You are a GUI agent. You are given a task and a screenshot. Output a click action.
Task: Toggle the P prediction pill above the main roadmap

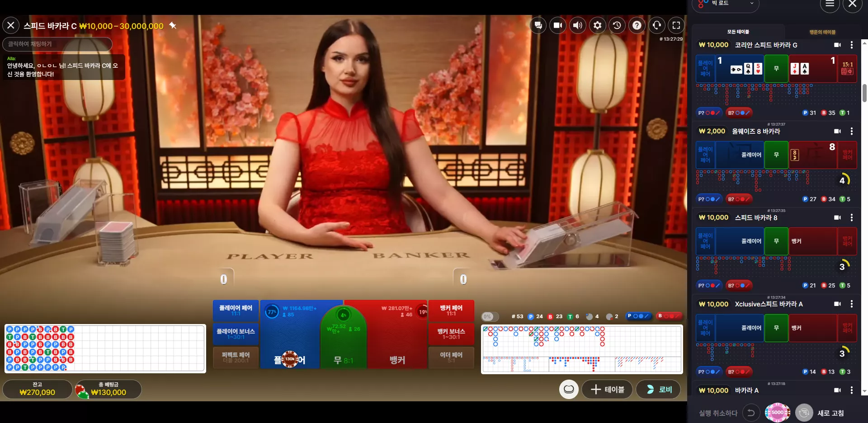[638, 316]
